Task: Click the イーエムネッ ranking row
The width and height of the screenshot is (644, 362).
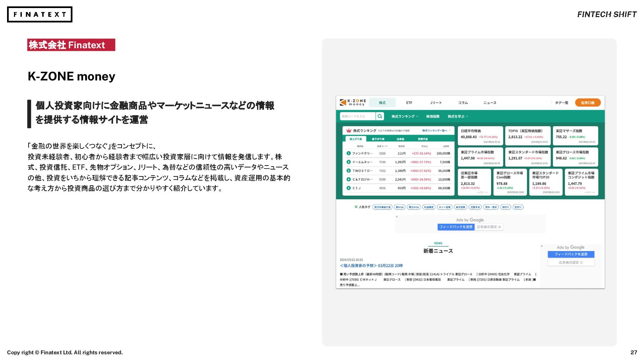Action: pyautogui.click(x=398, y=162)
